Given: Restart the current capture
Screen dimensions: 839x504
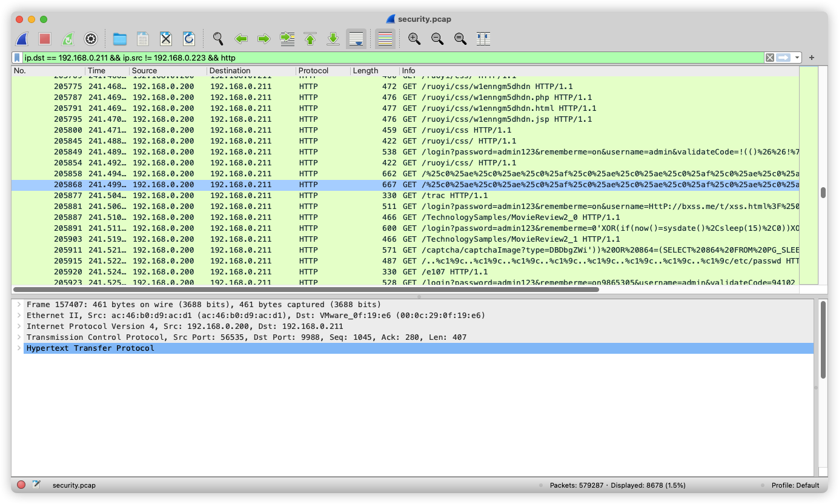Looking at the screenshot, I should (x=68, y=39).
